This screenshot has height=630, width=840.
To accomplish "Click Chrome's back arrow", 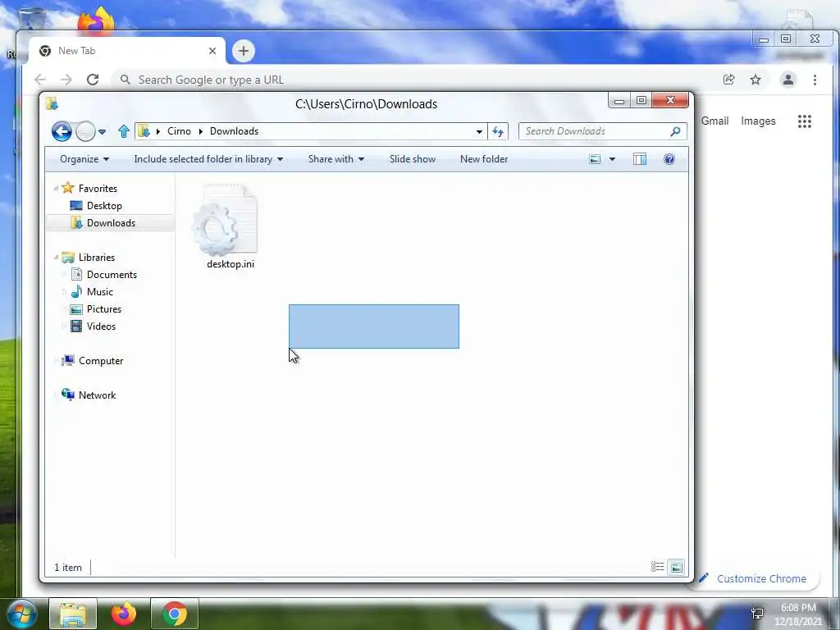I will pyautogui.click(x=40, y=80).
